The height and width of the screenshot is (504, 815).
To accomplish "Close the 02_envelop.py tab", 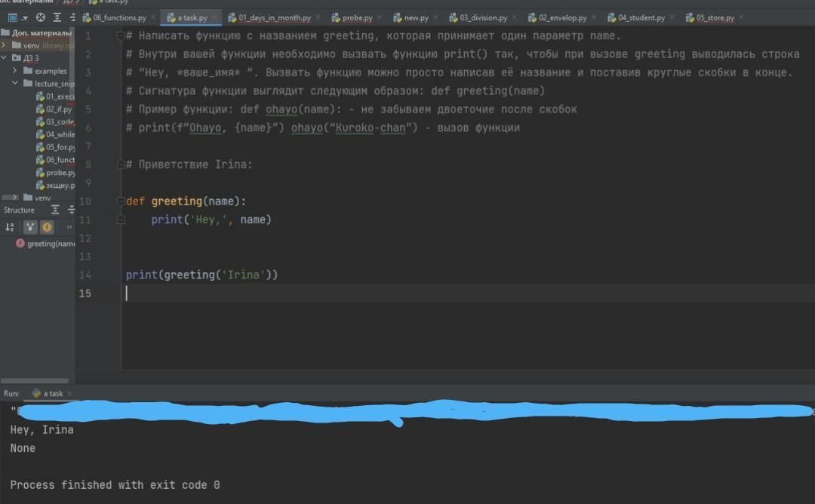I will (594, 17).
